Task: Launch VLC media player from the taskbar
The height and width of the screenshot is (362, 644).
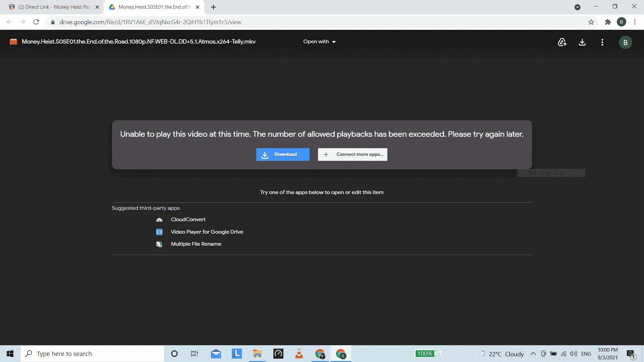Action: 299,354
